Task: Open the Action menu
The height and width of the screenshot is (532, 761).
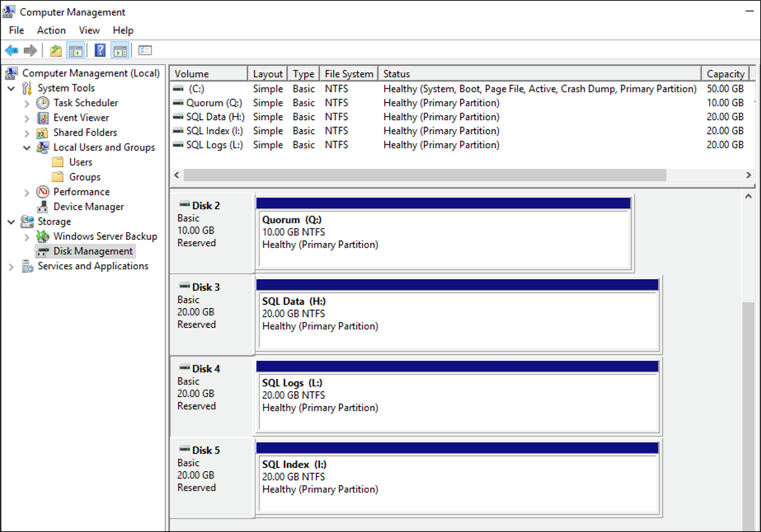Action: pos(51,30)
